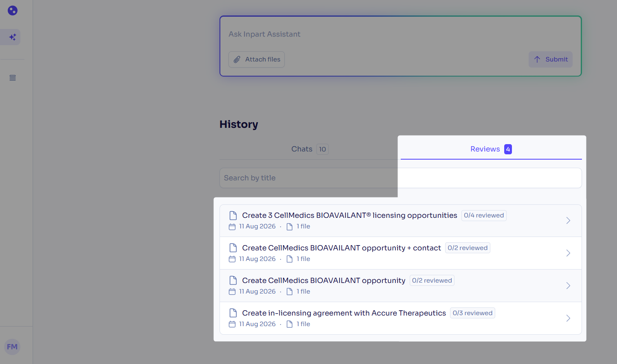Open 'Create CellMedics BIOAVAILANT opportunity + contact' review
The width and height of the screenshot is (617, 364).
(x=401, y=253)
